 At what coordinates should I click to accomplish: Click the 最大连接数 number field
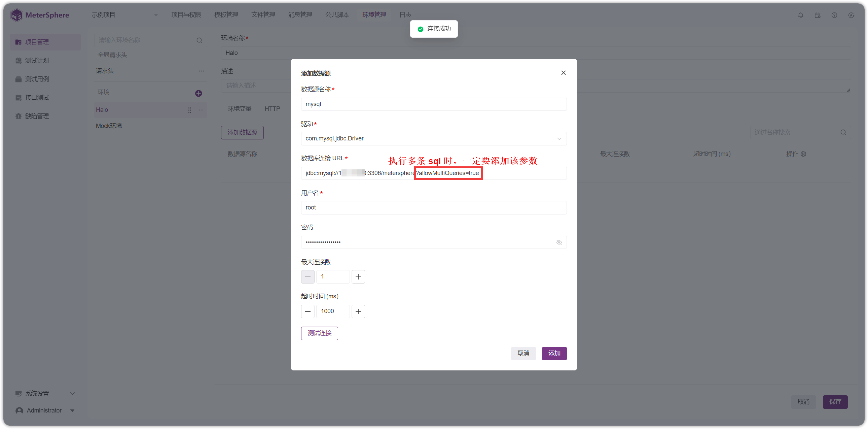click(333, 277)
